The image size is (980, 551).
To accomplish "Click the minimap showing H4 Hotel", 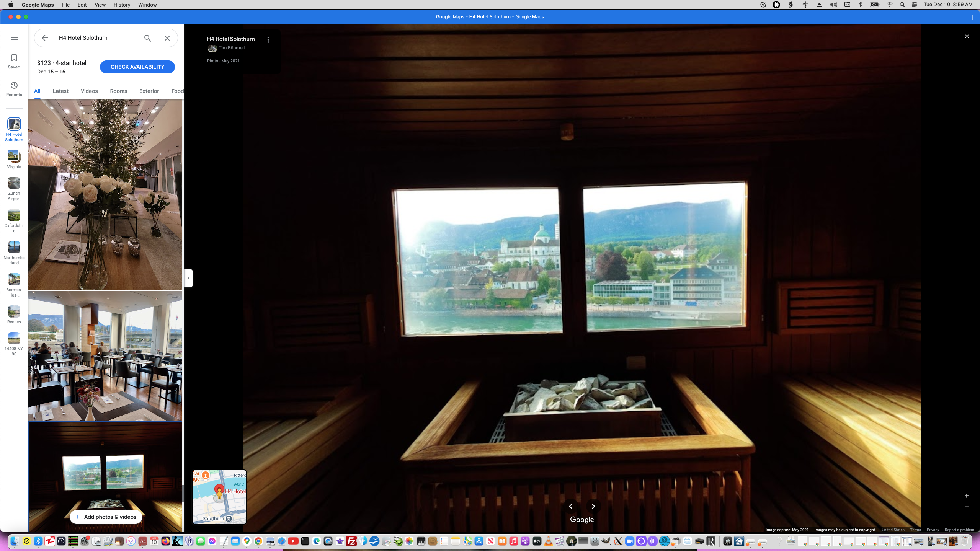I will pyautogui.click(x=219, y=497).
